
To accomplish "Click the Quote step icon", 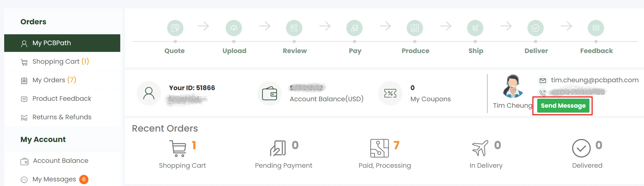I will click(175, 28).
